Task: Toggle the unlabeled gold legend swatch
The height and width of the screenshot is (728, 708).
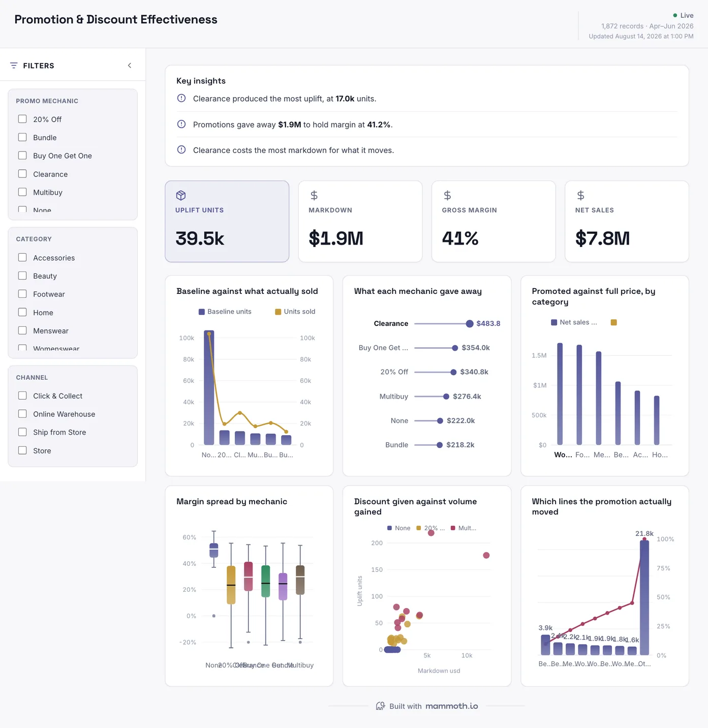Action: [x=613, y=322]
